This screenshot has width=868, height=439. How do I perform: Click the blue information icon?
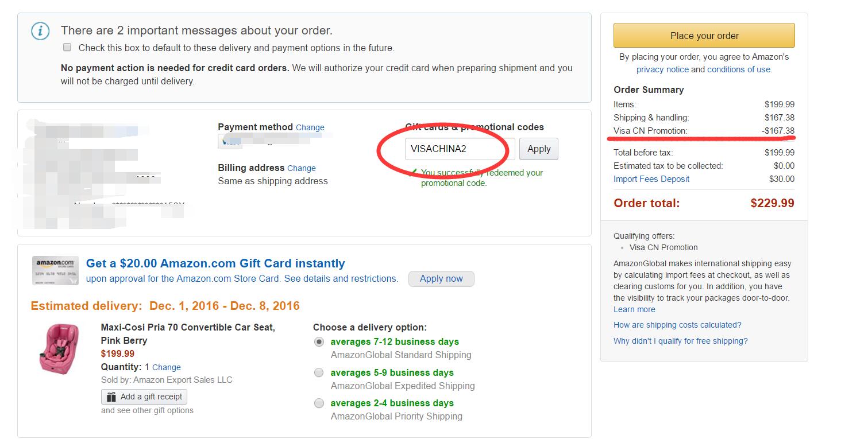(40, 31)
